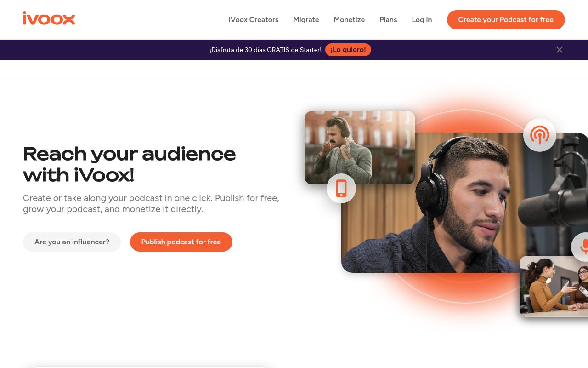Viewport: 588px width, 368px height.
Task: View the Plans page
Action: point(388,20)
